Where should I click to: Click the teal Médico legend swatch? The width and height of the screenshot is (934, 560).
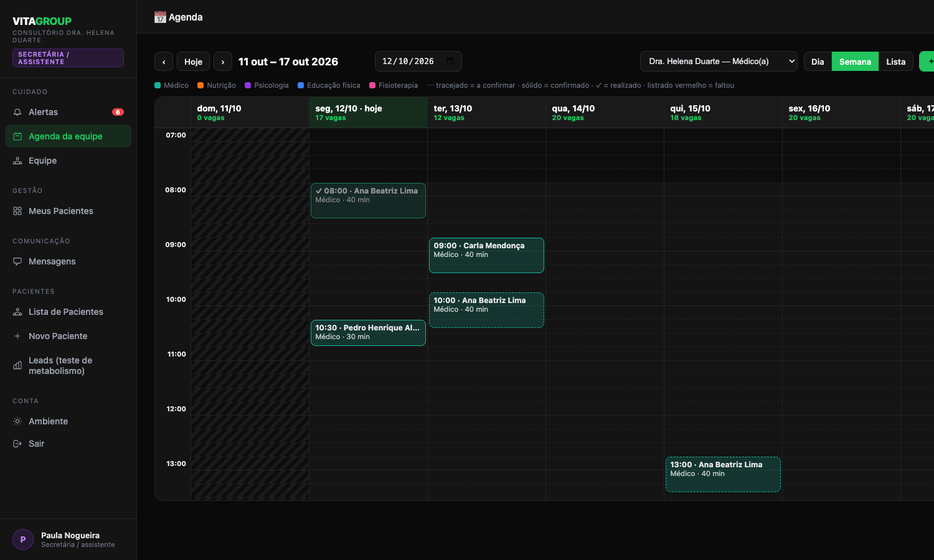(158, 85)
